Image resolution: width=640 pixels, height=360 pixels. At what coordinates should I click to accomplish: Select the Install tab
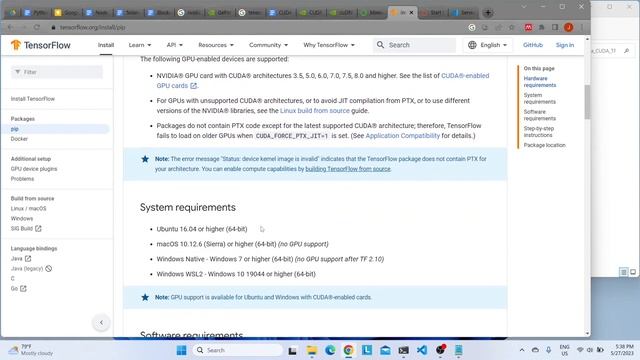(x=106, y=45)
